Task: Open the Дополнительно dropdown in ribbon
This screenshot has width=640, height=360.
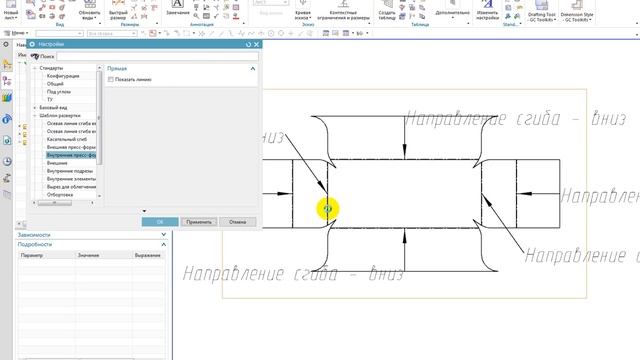Action: pyautogui.click(x=452, y=13)
